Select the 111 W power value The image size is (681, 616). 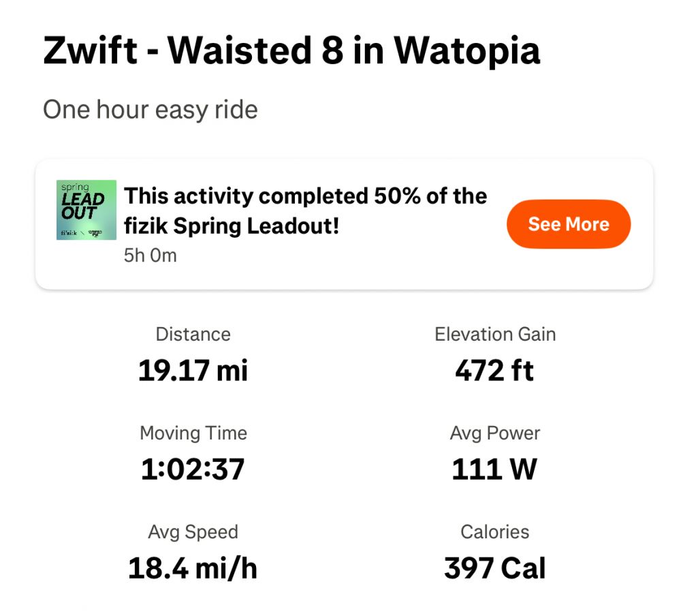pos(495,469)
